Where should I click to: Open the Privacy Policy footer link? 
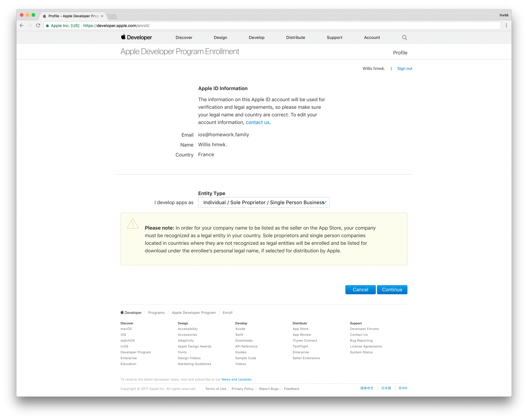pos(242,389)
